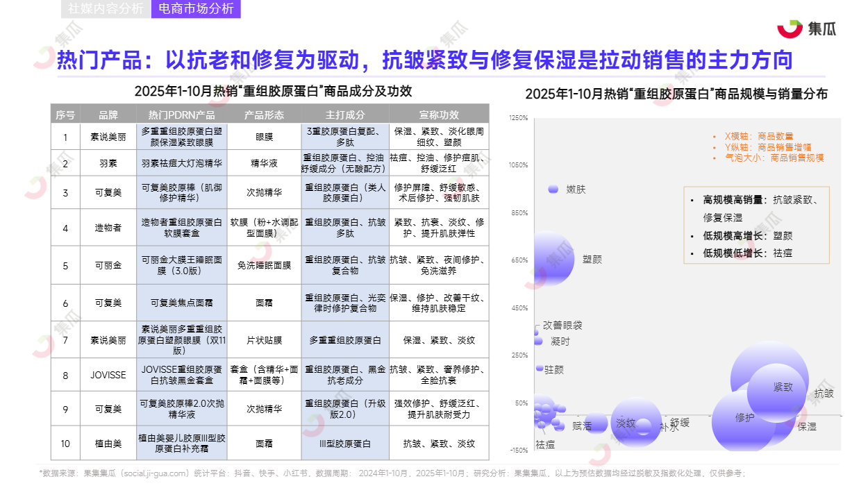Click the large 紧致 bubble

tap(770, 381)
